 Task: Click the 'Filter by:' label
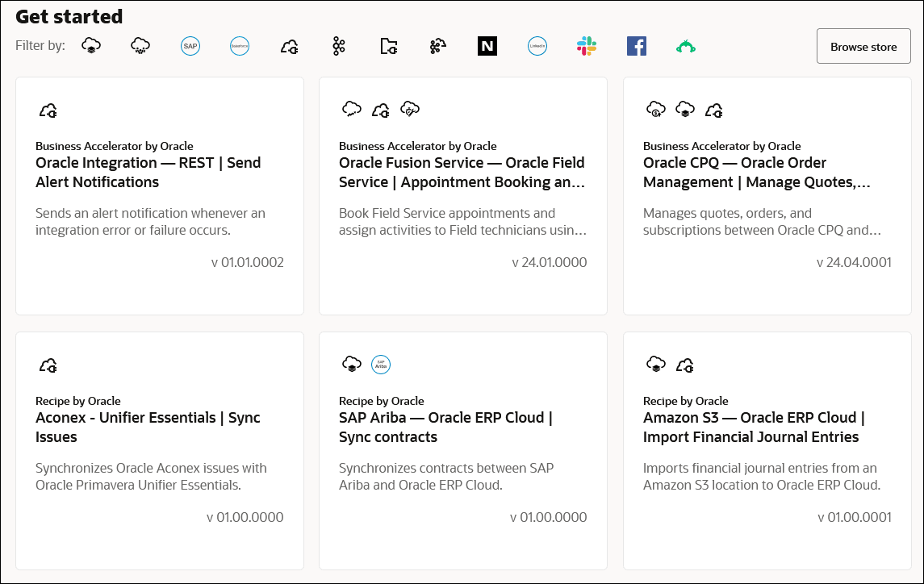point(40,46)
